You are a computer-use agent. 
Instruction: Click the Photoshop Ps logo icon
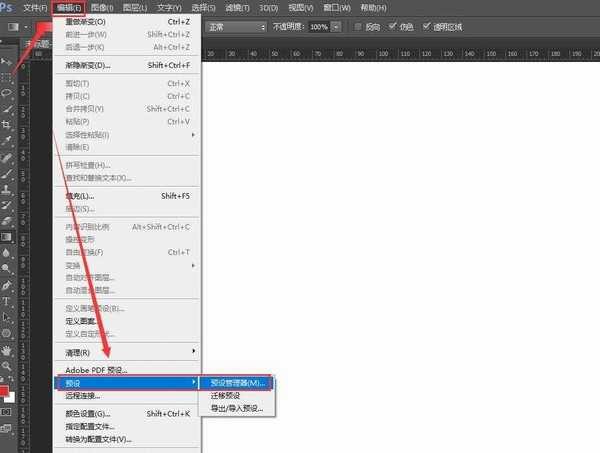point(7,8)
